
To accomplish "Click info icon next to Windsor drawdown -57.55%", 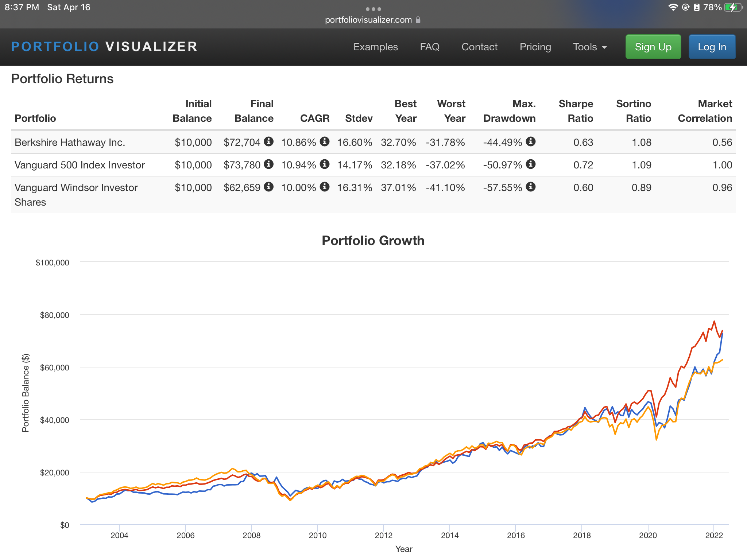I will tap(531, 187).
